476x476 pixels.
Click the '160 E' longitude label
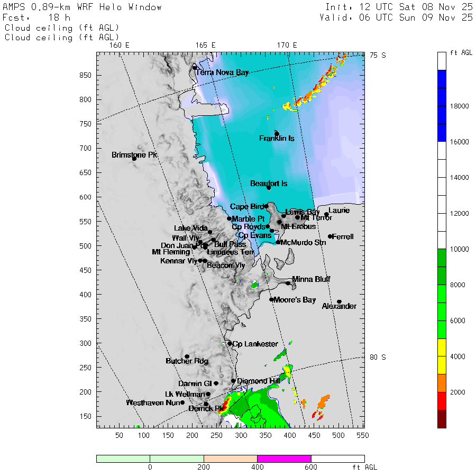click(120, 45)
